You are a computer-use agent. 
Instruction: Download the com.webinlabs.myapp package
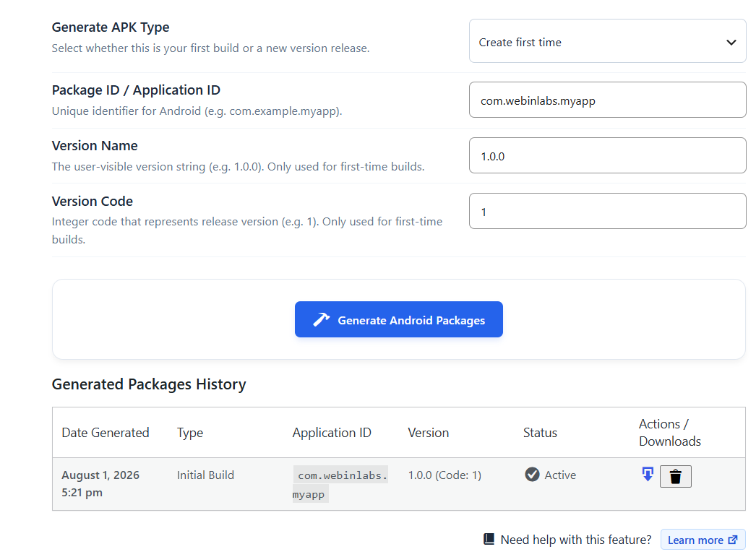coord(648,475)
